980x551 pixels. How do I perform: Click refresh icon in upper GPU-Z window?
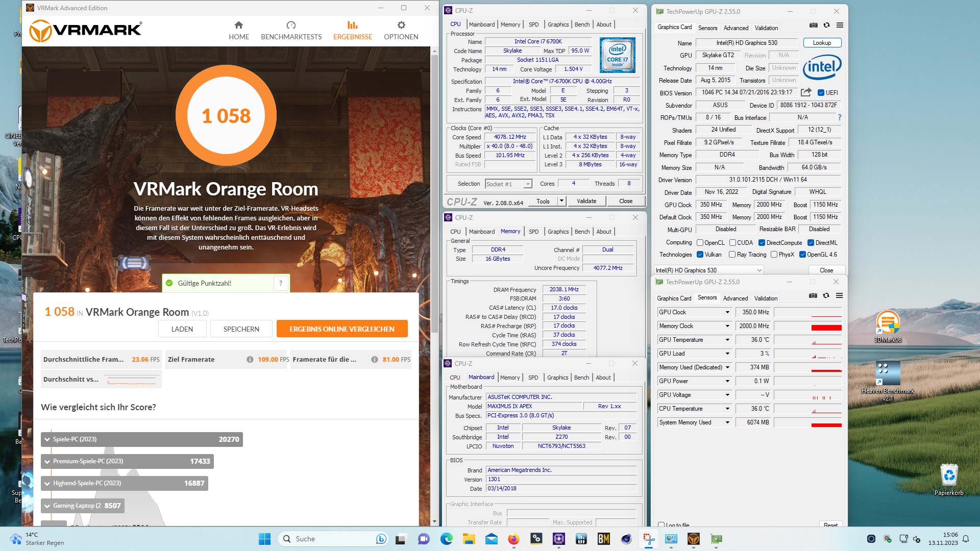[x=826, y=26]
